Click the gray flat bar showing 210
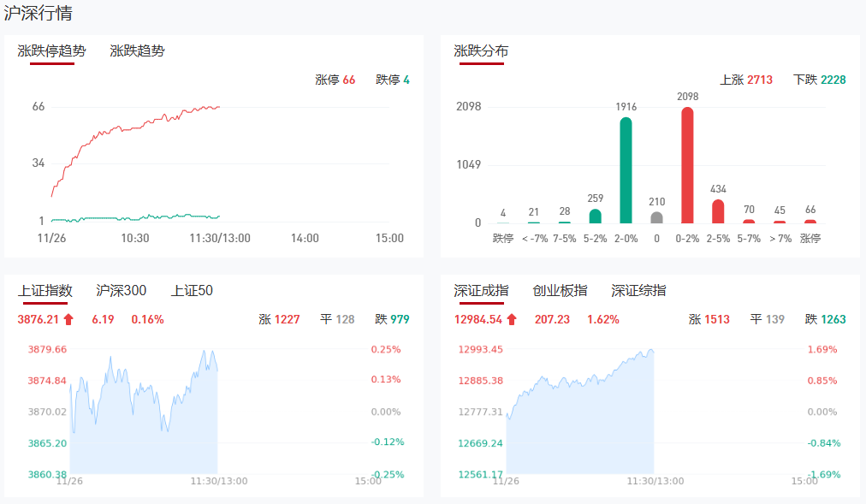This screenshot has width=866, height=504. (656, 217)
